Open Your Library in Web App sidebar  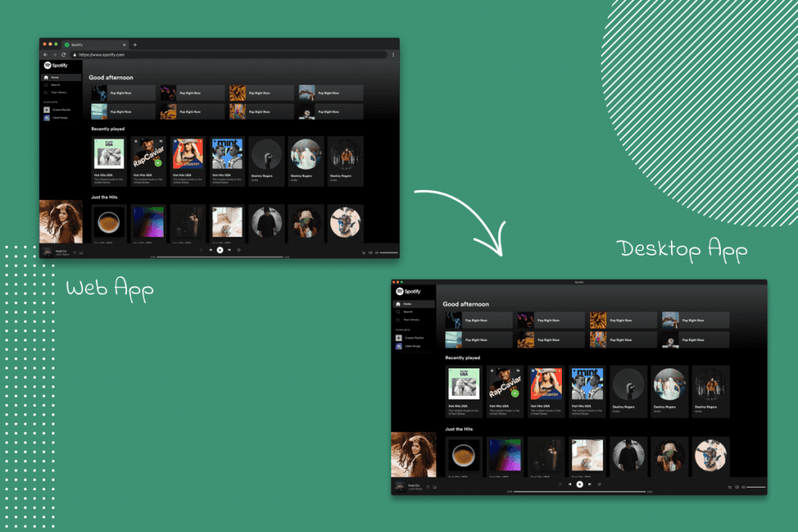click(x=55, y=93)
